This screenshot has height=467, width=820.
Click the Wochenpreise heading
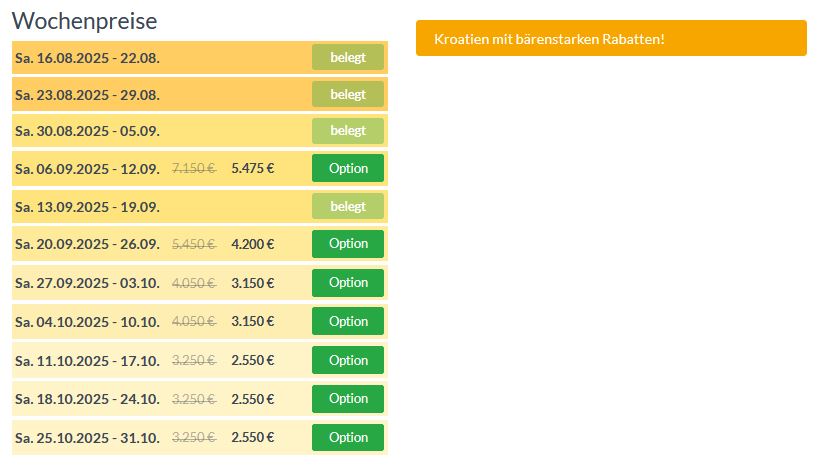(84, 21)
